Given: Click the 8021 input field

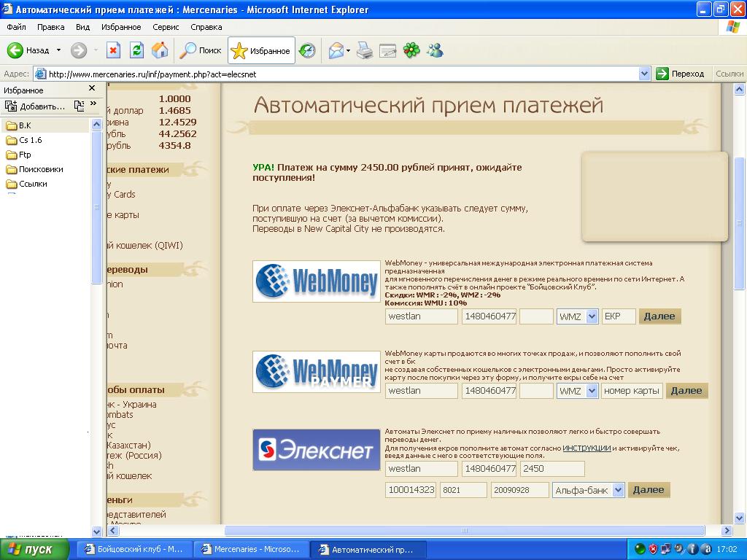Looking at the screenshot, I should (463, 490).
